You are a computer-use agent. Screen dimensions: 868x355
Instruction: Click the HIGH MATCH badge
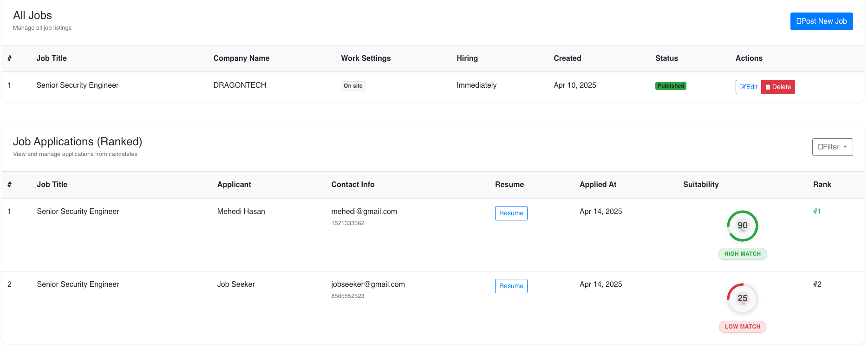742,254
